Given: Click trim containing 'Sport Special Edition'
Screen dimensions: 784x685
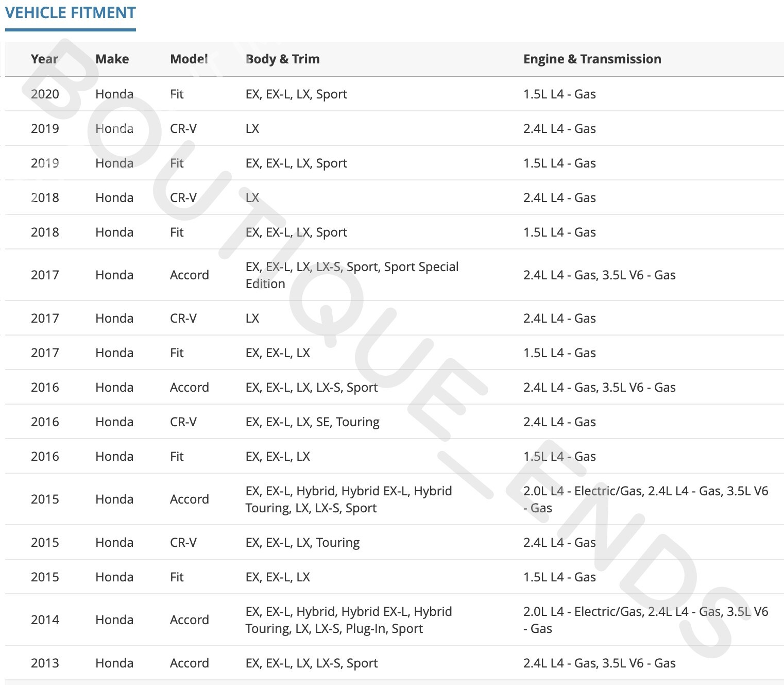Looking at the screenshot, I should point(352,275).
